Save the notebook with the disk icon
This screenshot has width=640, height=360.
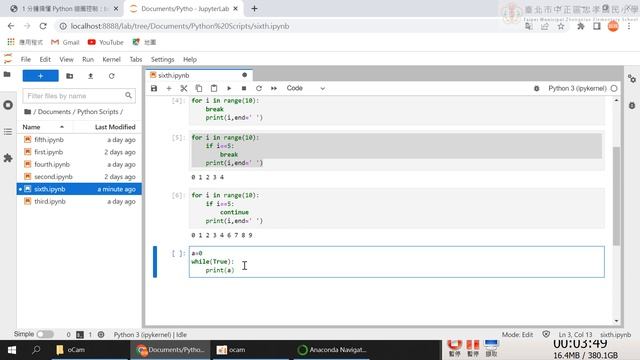[154, 89]
